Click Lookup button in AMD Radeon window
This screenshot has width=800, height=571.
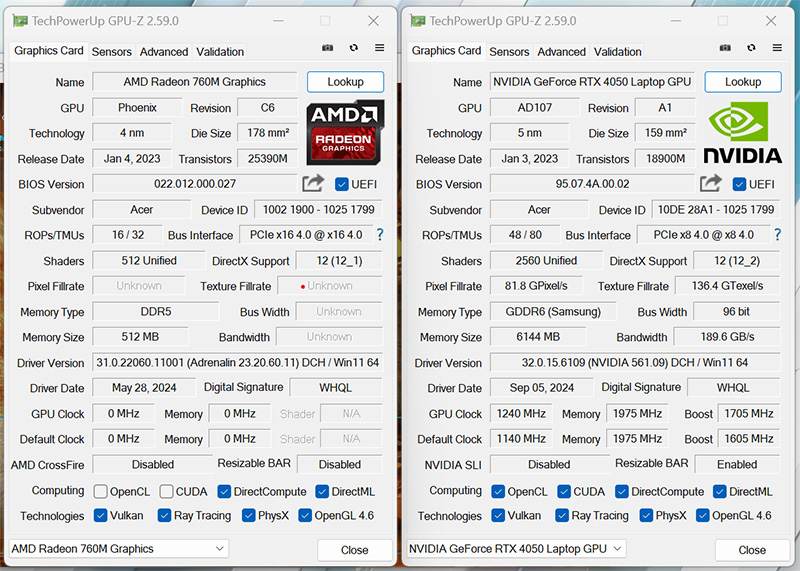(x=345, y=82)
